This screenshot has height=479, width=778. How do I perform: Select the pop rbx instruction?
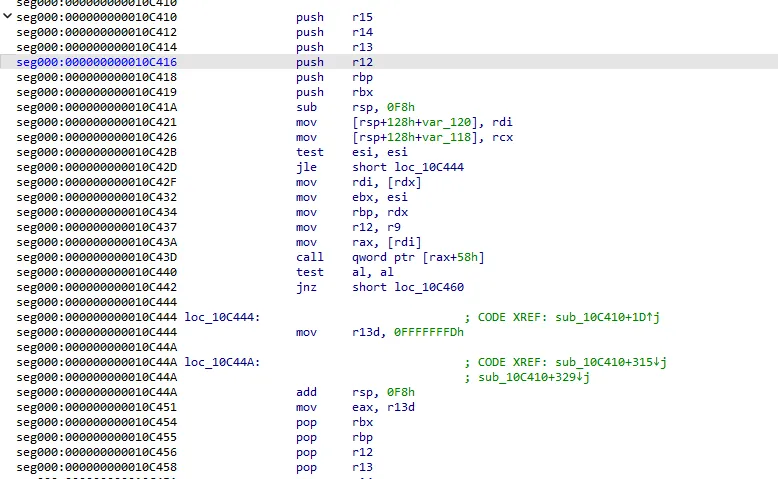334,422
